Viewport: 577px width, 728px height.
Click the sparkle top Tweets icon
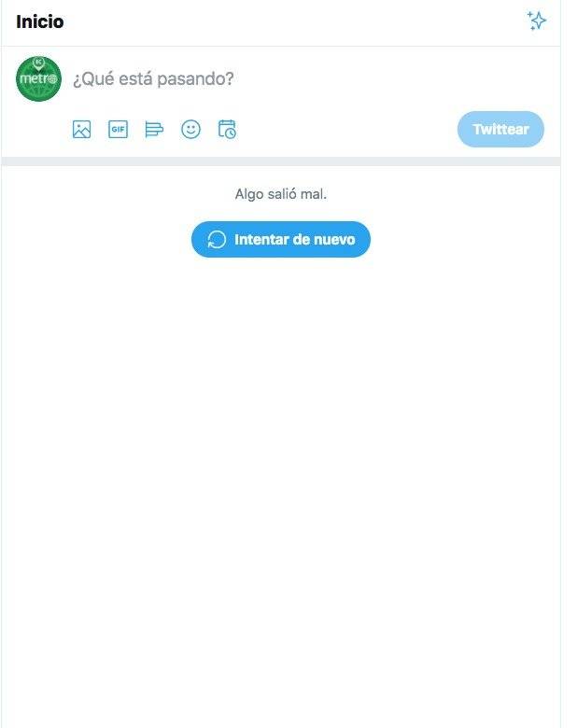(537, 21)
